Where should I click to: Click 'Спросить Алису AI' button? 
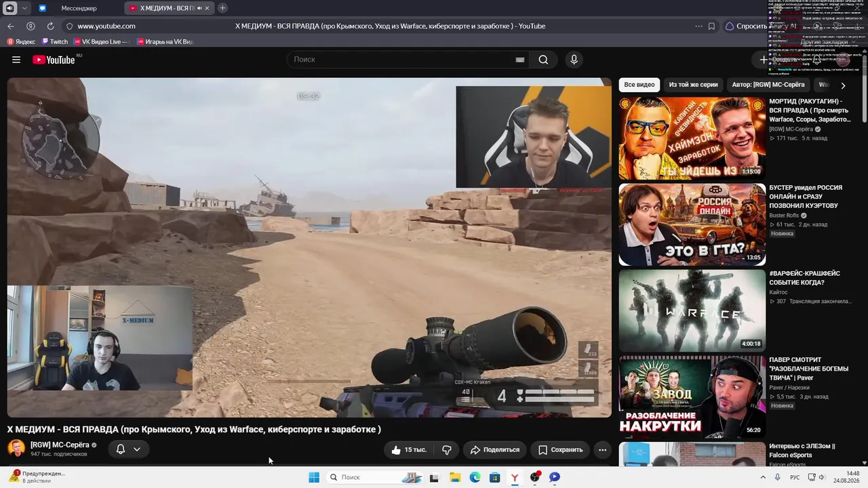pyautogui.click(x=760, y=26)
